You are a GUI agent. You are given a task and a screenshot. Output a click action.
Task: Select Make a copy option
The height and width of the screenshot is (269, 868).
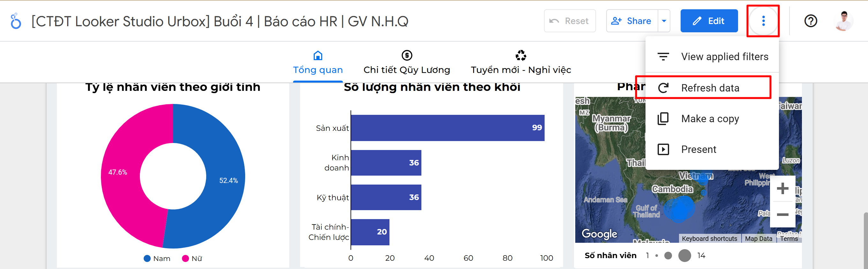coord(710,119)
